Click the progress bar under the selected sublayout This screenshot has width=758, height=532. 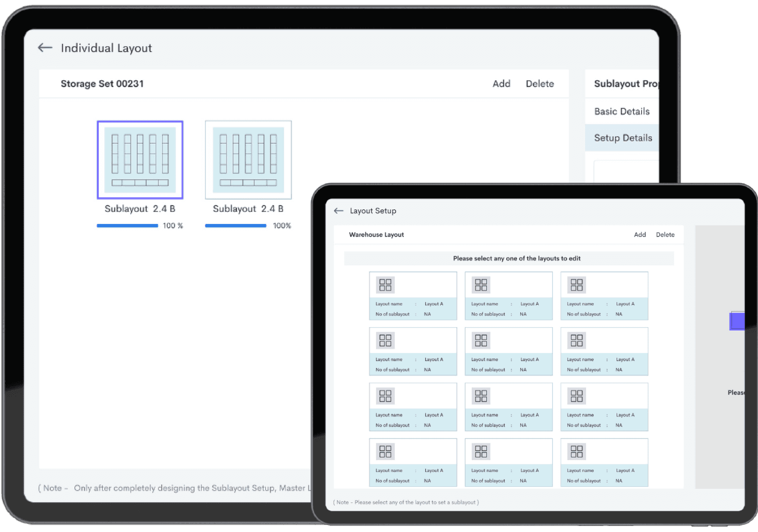click(127, 226)
